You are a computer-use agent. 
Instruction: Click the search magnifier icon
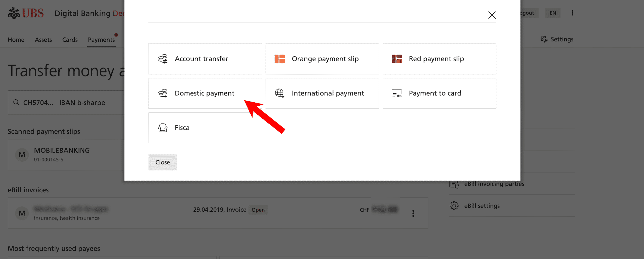pos(16,103)
